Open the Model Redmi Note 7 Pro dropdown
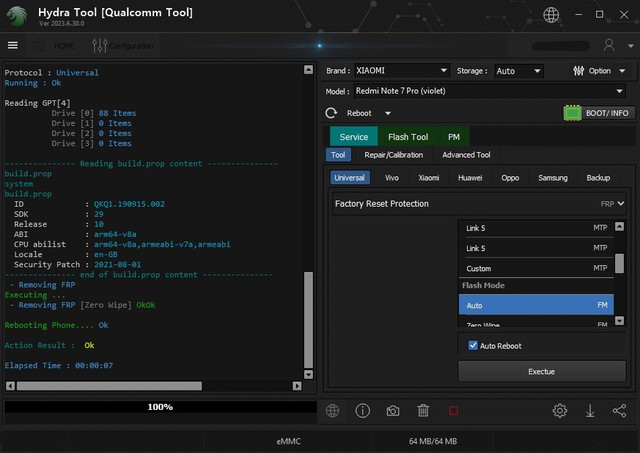 tap(490, 91)
